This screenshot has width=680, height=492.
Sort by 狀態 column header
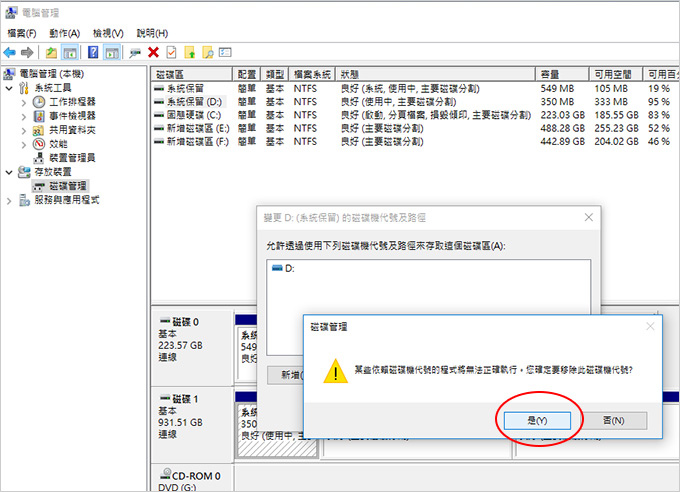[x=435, y=74]
